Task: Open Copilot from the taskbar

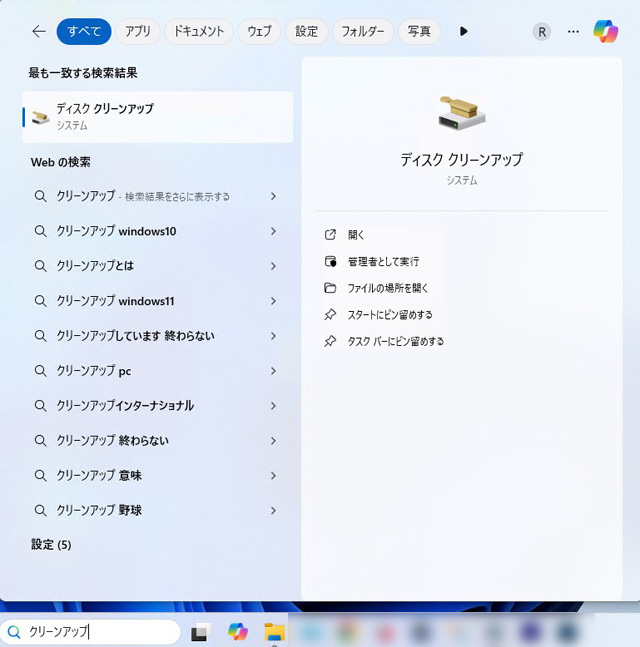Action: pos(238,632)
